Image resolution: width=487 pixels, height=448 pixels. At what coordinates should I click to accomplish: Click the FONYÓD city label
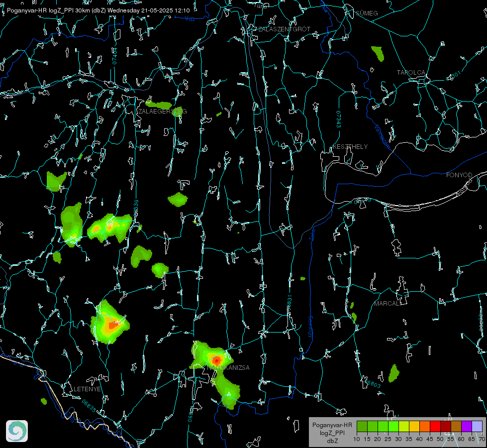click(x=459, y=175)
